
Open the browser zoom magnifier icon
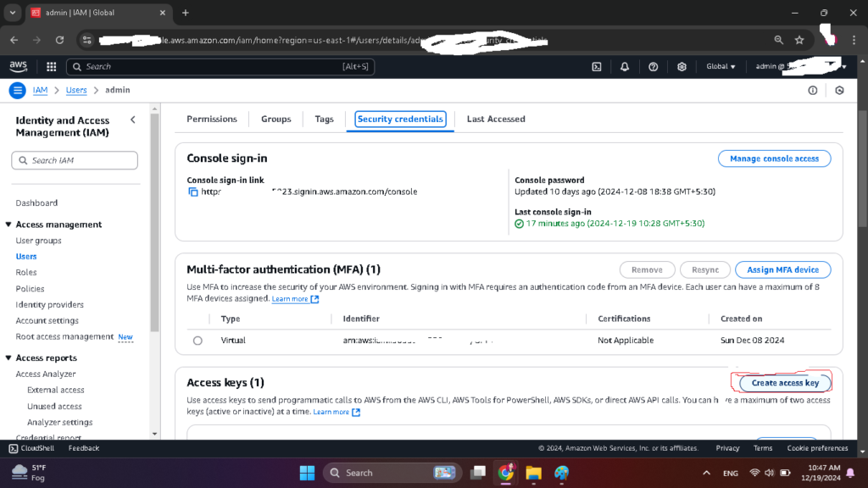coord(779,40)
